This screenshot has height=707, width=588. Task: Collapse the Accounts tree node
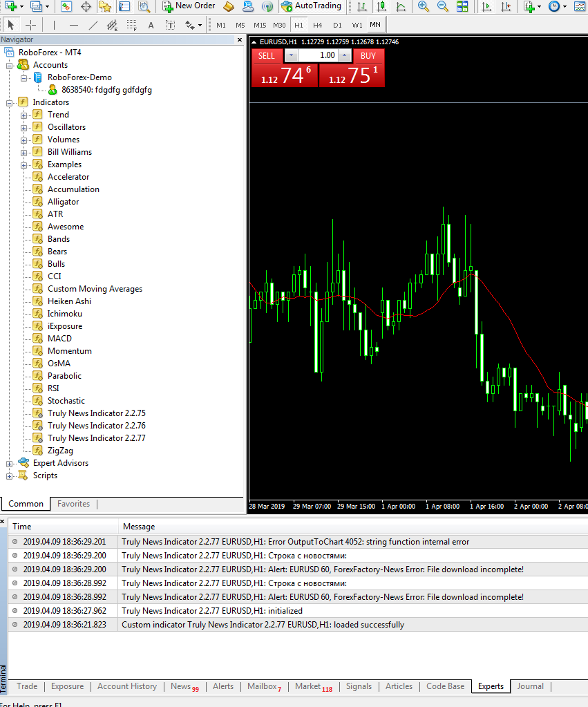coord(9,66)
